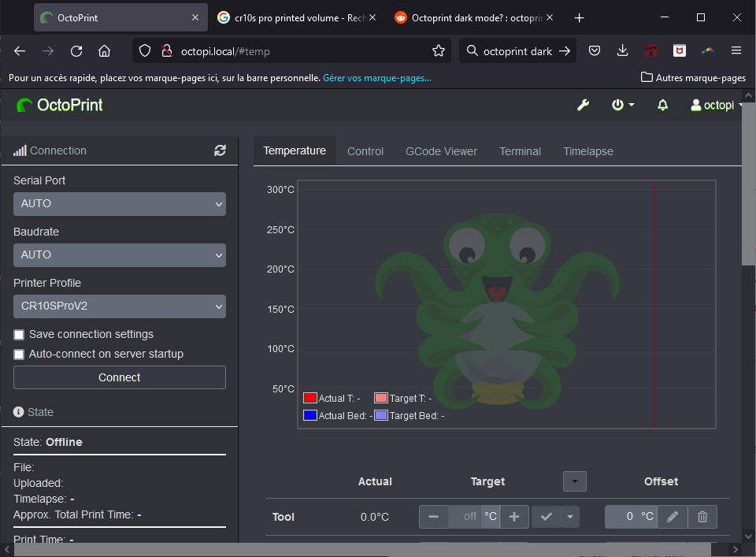Toggle Auto-connect on server startup
Image resolution: width=756 pixels, height=557 pixels.
[19, 355]
